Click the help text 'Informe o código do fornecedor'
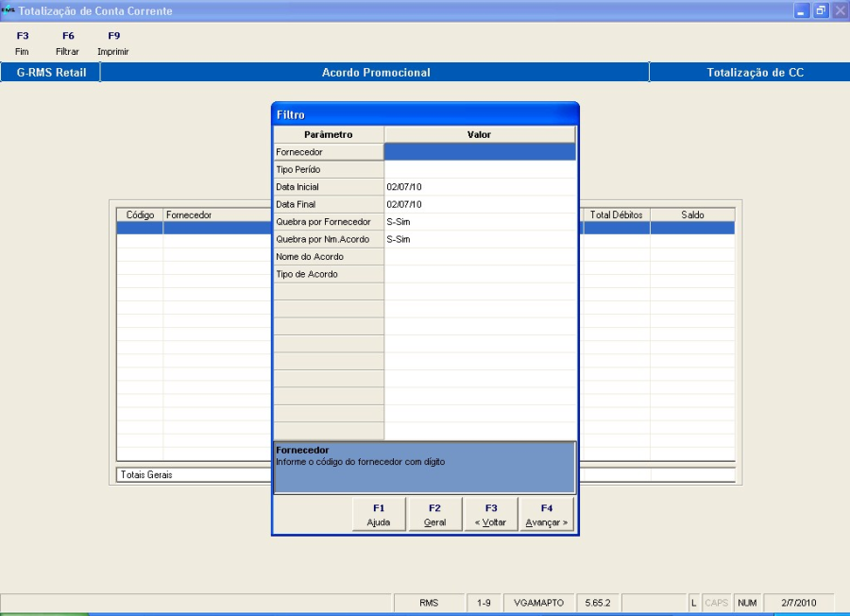Viewport: 850px width, 616px height. (x=360, y=462)
